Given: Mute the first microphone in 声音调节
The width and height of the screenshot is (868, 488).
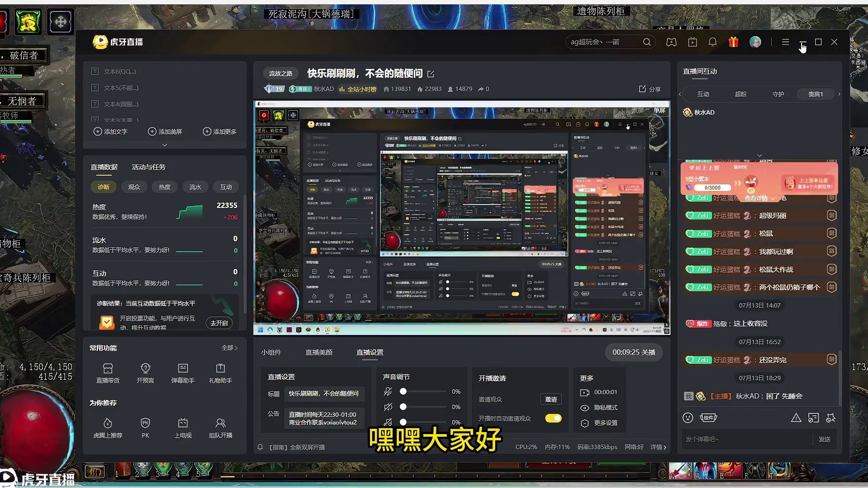Looking at the screenshot, I should point(388,391).
